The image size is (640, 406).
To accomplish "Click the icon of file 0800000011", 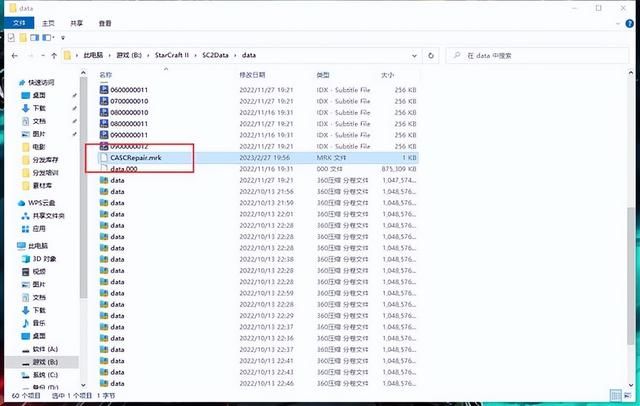I will (104, 124).
